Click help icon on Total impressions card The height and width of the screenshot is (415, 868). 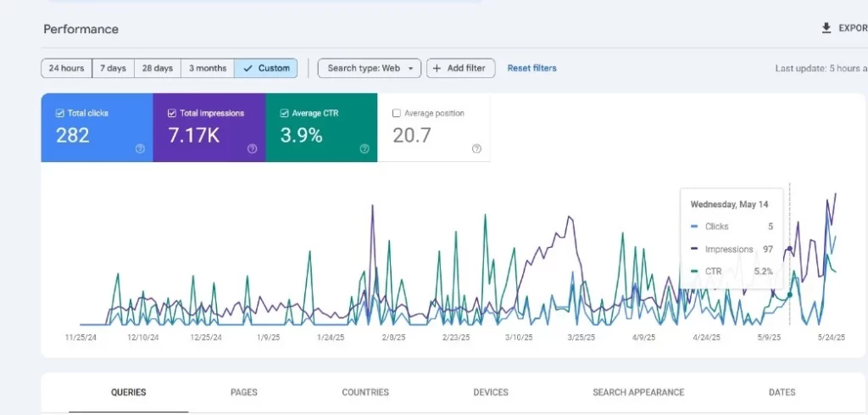pos(252,149)
